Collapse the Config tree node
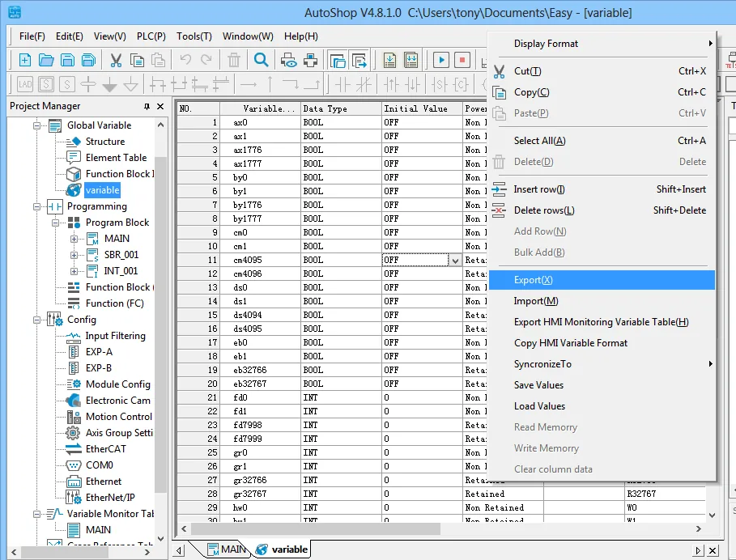736x560 pixels. tap(36, 320)
